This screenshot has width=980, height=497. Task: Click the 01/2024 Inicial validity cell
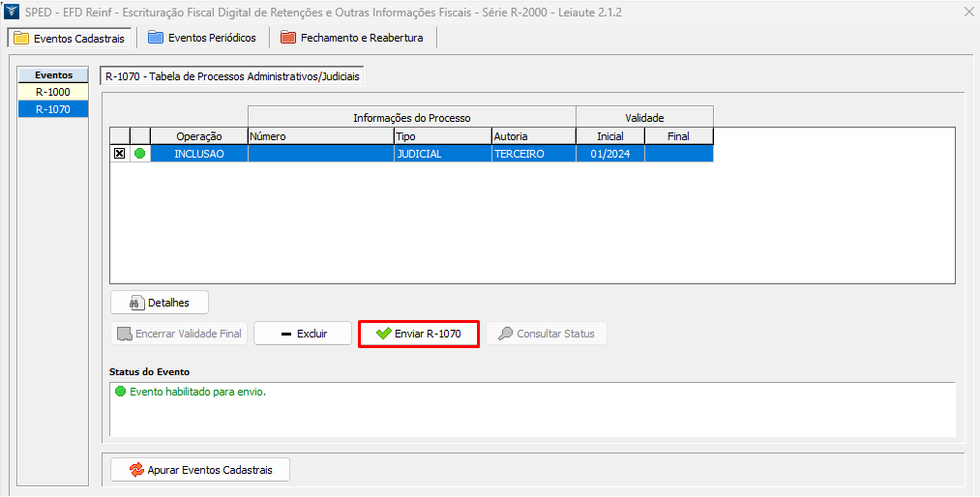(609, 153)
